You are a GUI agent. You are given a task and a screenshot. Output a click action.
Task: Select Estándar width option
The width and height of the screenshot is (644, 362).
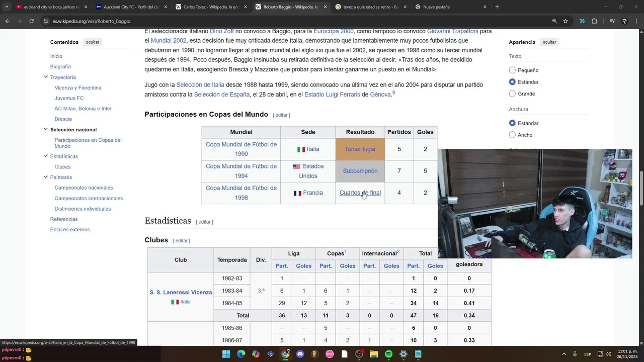pos(512,123)
